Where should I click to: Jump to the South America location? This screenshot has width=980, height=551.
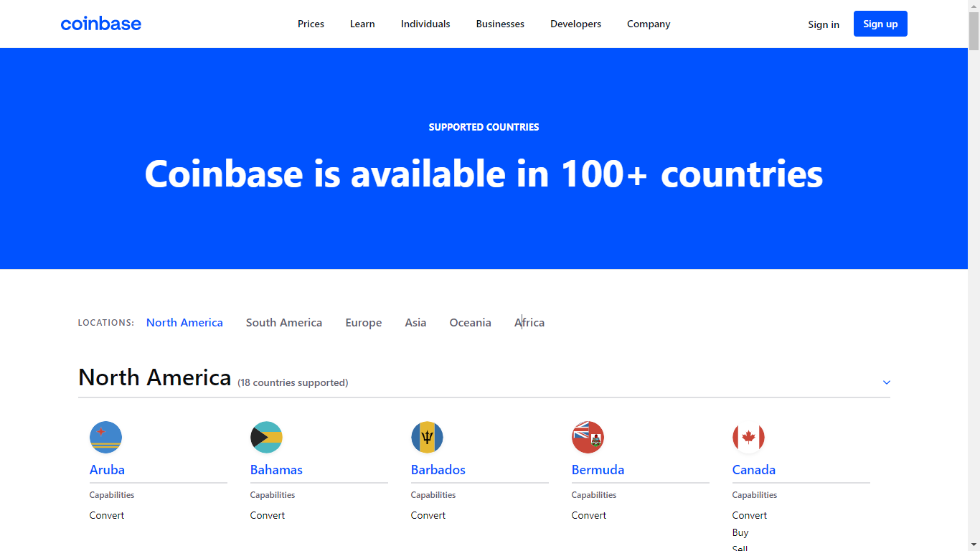pos(284,323)
